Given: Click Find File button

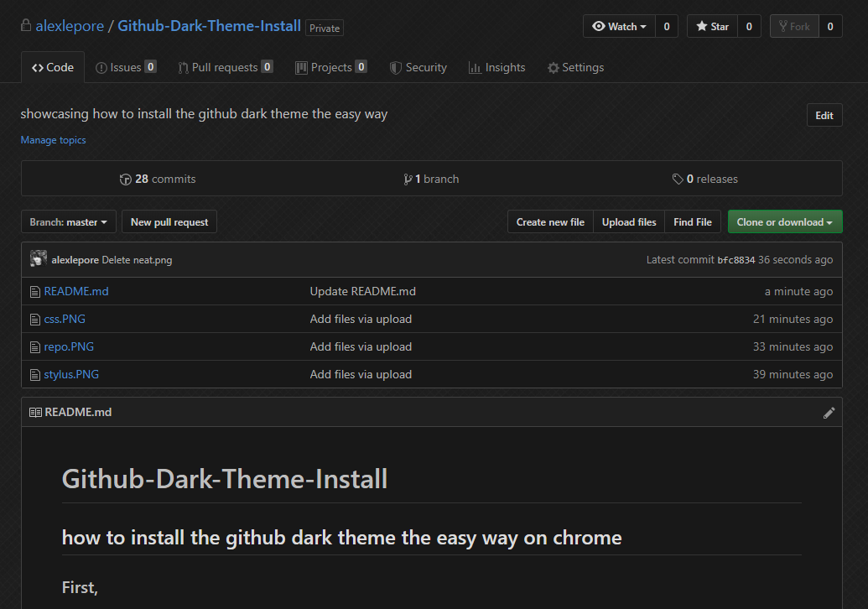Looking at the screenshot, I should pos(693,222).
